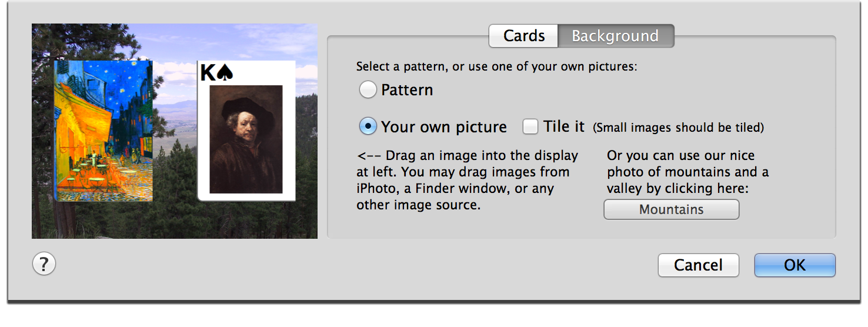Click the 'Small images should be tiled' hint
868x327 pixels.
(x=678, y=128)
